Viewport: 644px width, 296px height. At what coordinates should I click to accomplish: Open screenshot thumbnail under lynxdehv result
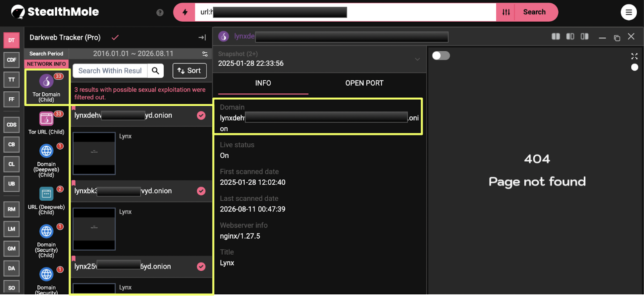pos(94,154)
